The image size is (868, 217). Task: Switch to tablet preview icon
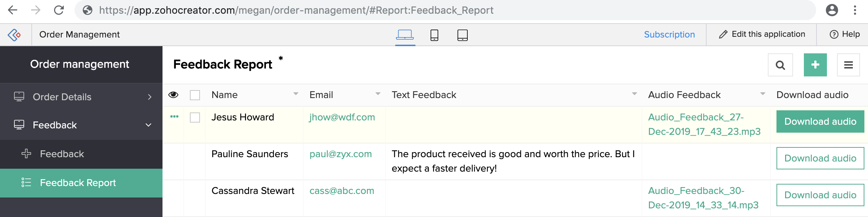[462, 35]
